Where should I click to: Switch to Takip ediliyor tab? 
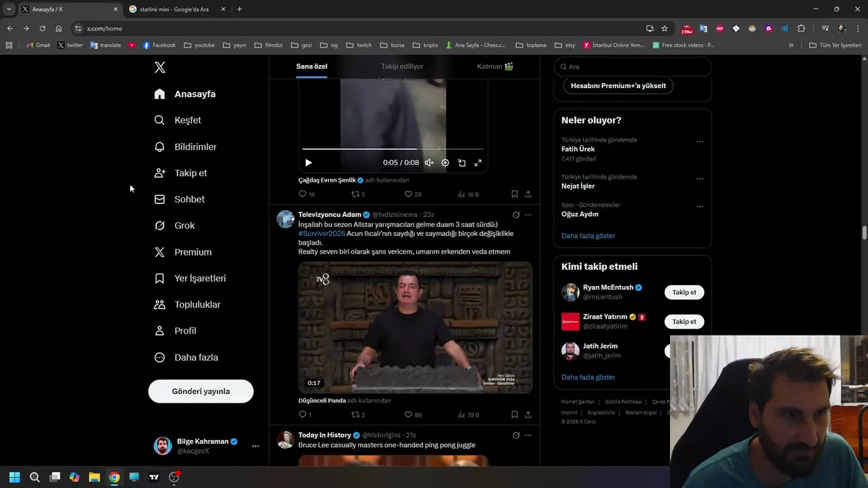[x=402, y=66]
